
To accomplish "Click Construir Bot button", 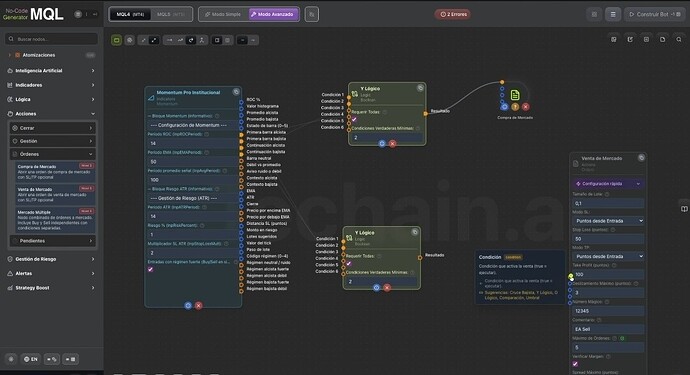I will click(x=654, y=15).
